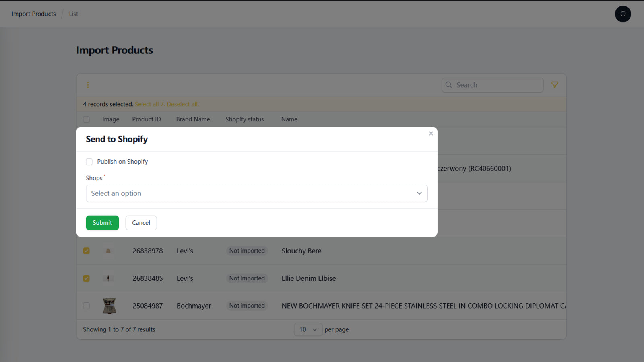Check the Bochmayer row checkbox

(86, 306)
